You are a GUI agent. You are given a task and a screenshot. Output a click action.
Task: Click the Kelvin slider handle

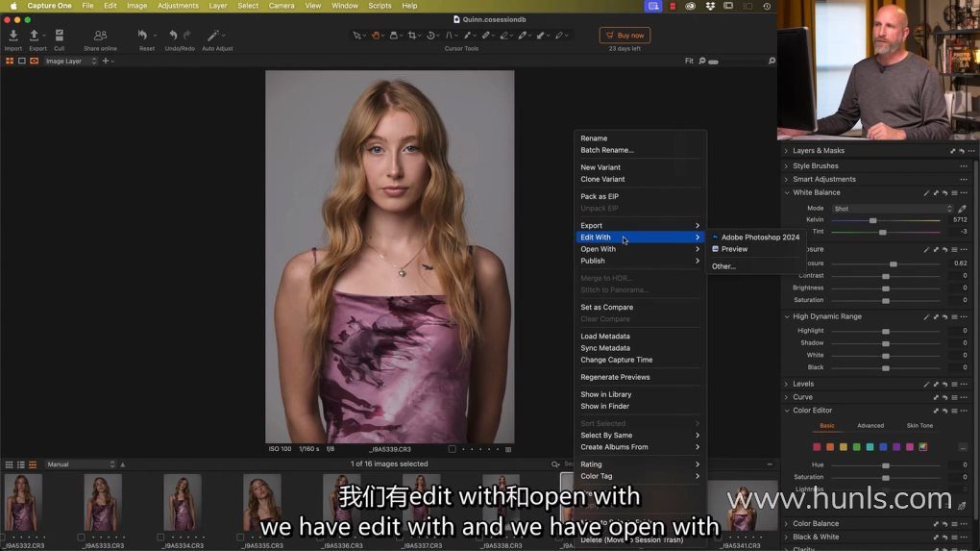click(x=872, y=220)
